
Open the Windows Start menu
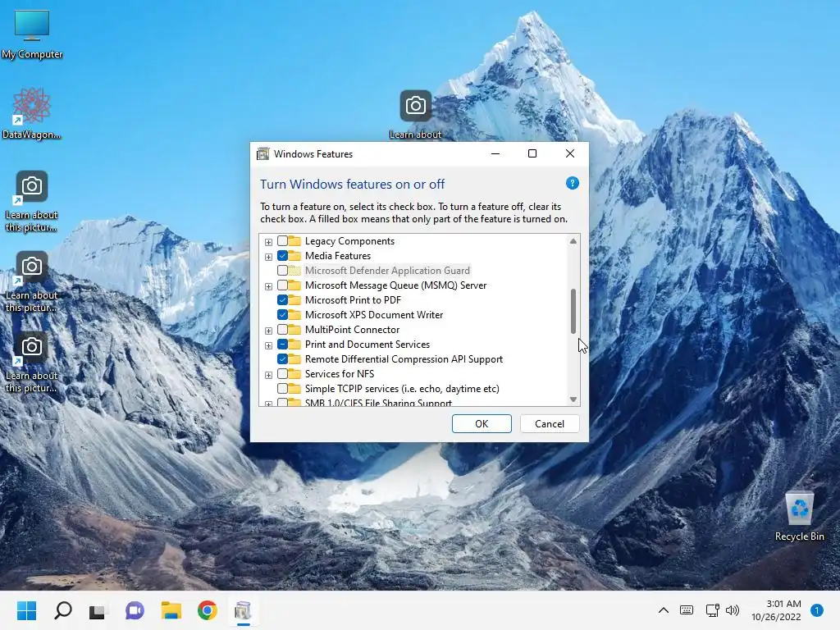(x=26, y=610)
